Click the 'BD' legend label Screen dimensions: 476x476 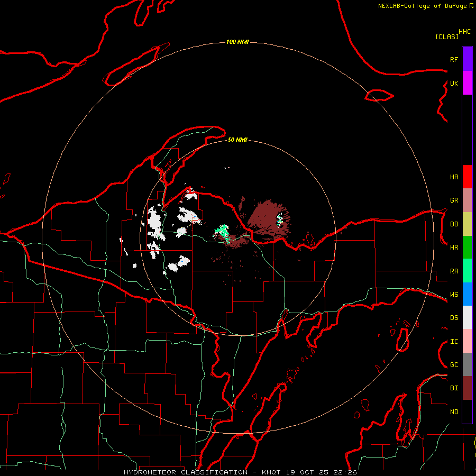tap(454, 224)
